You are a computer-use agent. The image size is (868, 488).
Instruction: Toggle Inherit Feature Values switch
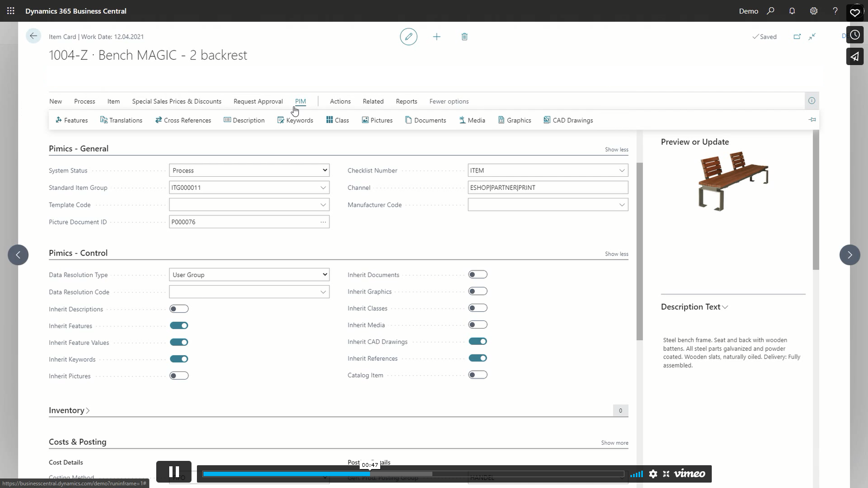point(179,343)
